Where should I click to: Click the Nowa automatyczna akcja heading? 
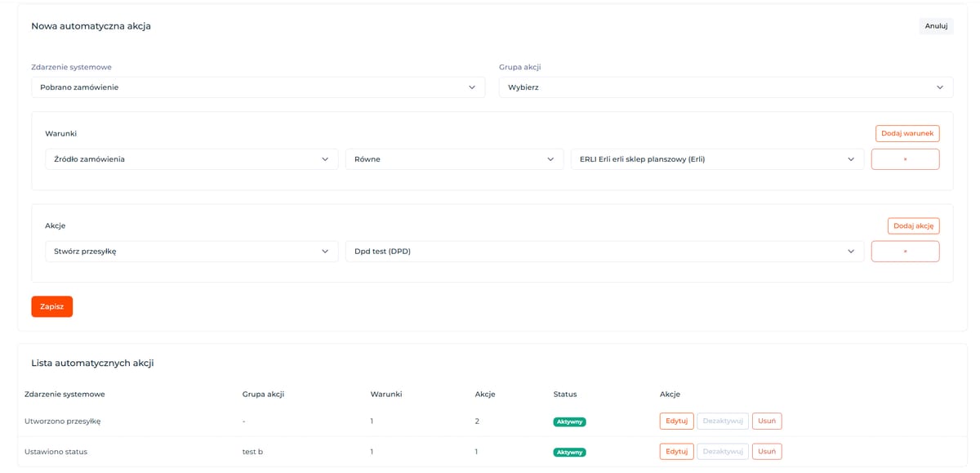[x=91, y=26]
